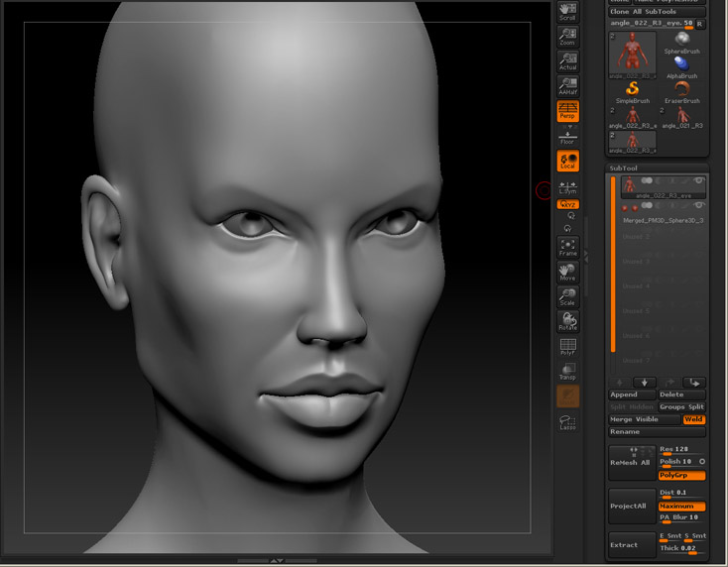Image resolution: width=728 pixels, height=567 pixels.
Task: Toggle Transp transparency mode
Action: pos(568,371)
